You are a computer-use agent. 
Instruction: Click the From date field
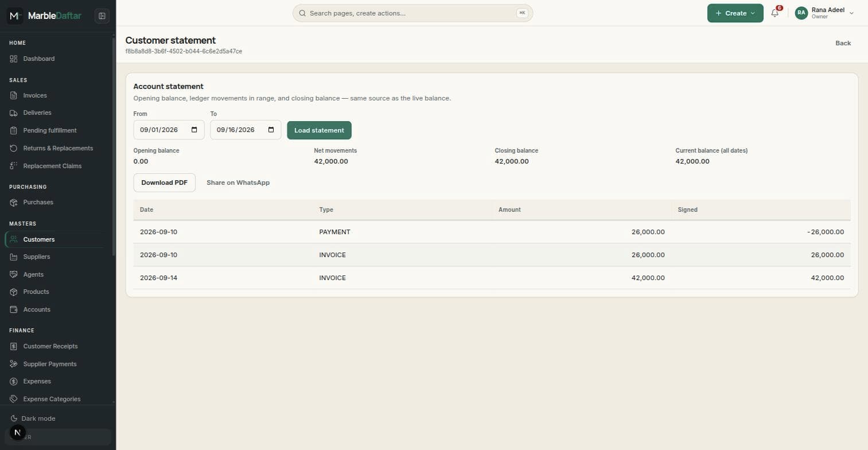[x=169, y=130]
